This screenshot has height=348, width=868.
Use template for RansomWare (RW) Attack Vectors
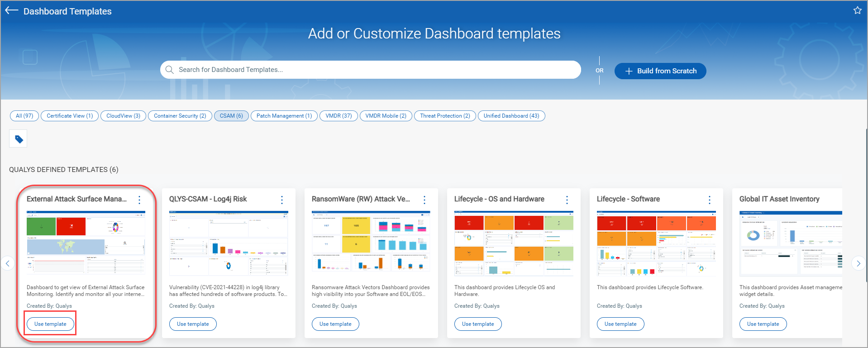click(335, 324)
